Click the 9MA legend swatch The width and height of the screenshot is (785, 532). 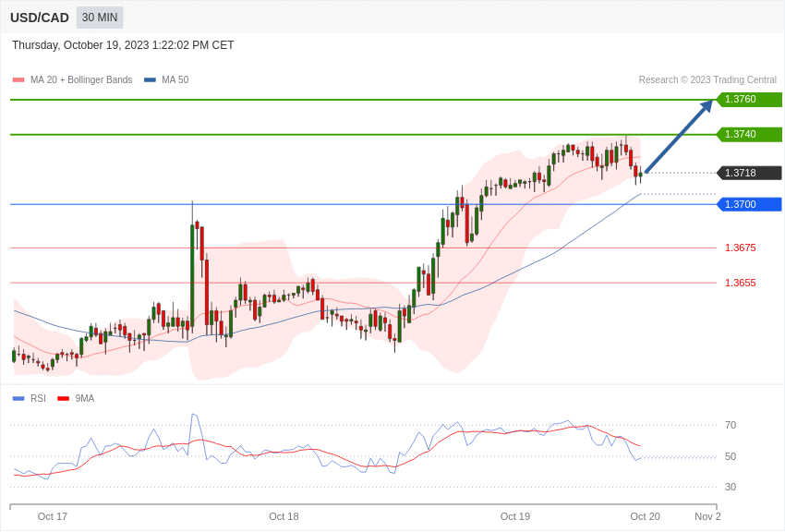pos(63,399)
